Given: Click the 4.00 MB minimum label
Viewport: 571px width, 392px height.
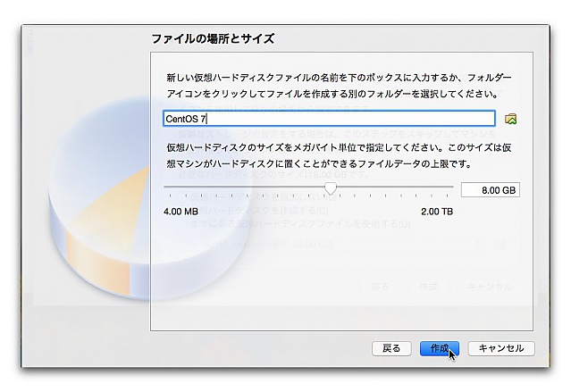Looking at the screenshot, I should (181, 212).
